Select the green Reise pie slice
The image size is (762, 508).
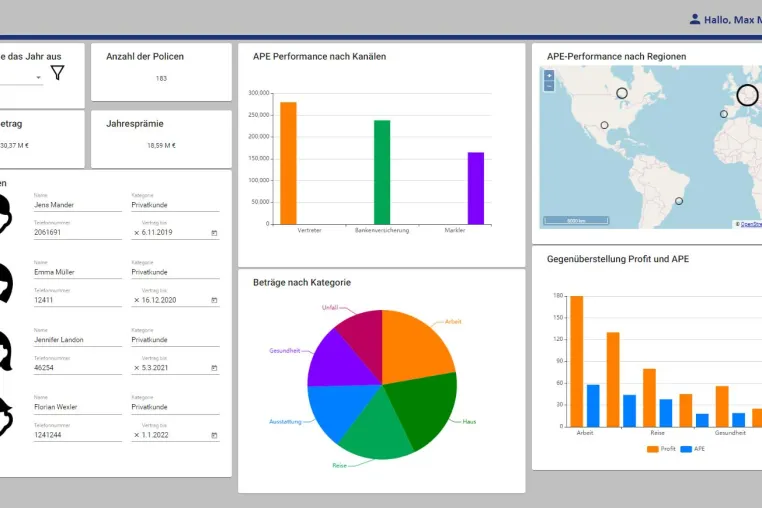pyautogui.click(x=377, y=430)
